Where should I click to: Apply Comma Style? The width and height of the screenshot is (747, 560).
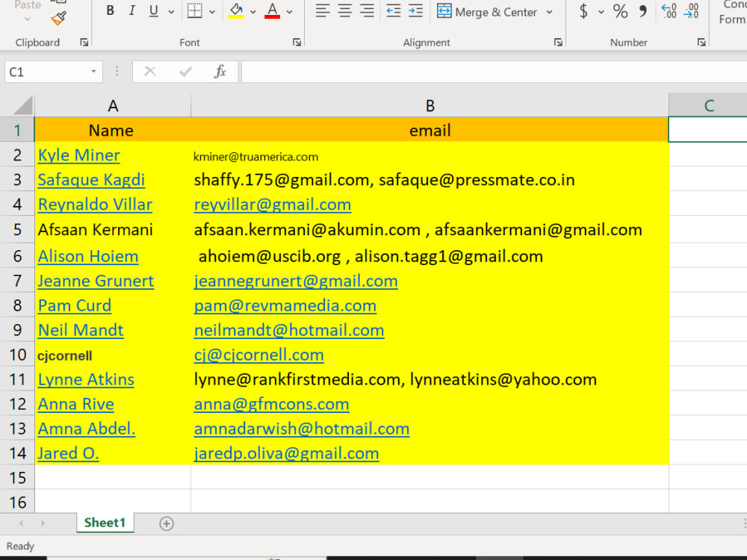point(642,11)
